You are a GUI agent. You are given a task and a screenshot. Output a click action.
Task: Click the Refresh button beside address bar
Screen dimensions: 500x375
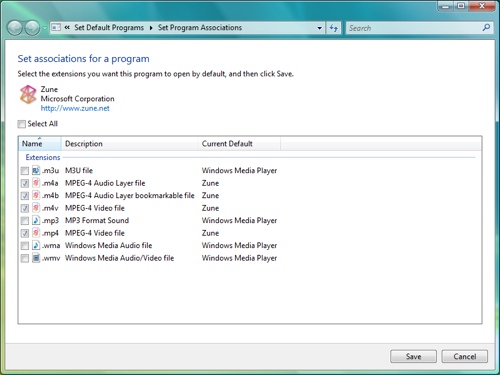[333, 28]
